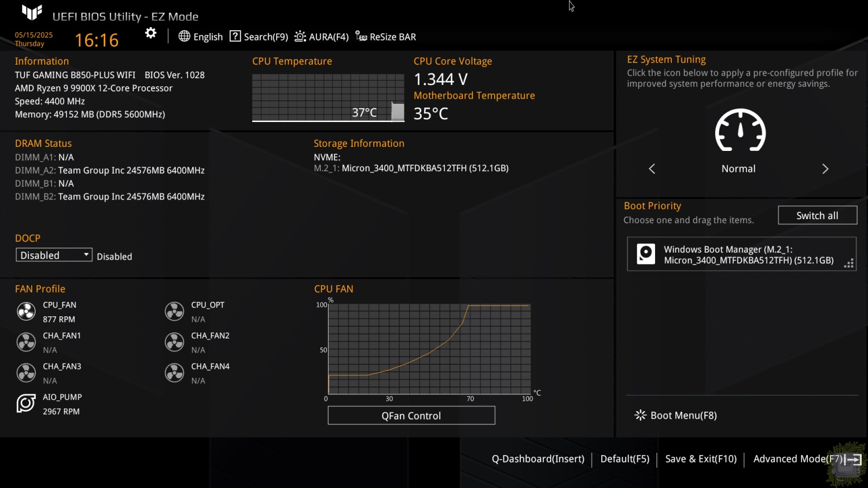
Task: Click the CPU_OPT fan icon
Action: [174, 312]
